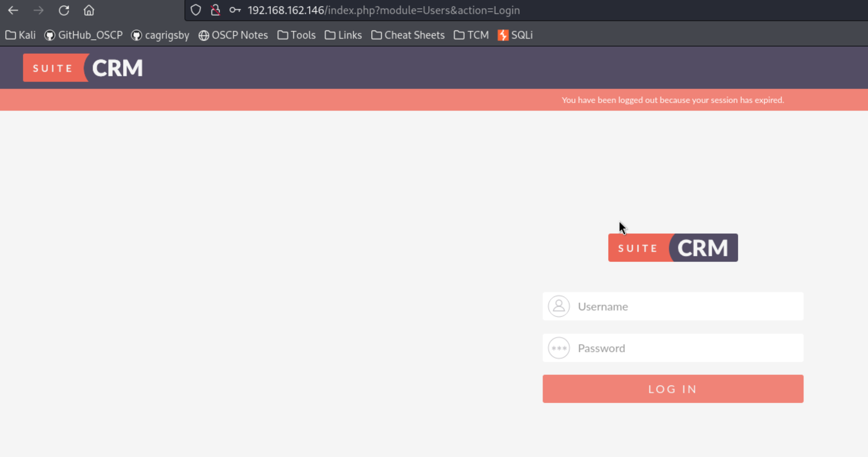This screenshot has height=457, width=868.
Task: Click the URL text in the address bar
Action: (x=384, y=10)
